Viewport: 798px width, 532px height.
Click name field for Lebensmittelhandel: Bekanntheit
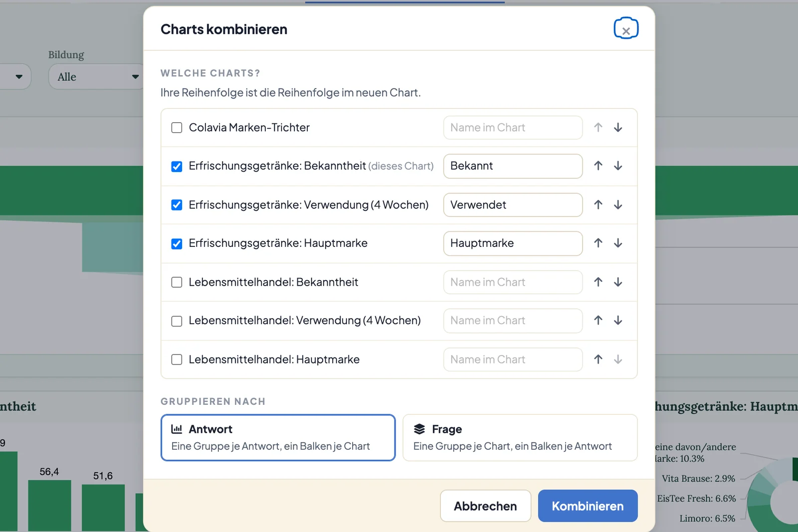point(513,282)
